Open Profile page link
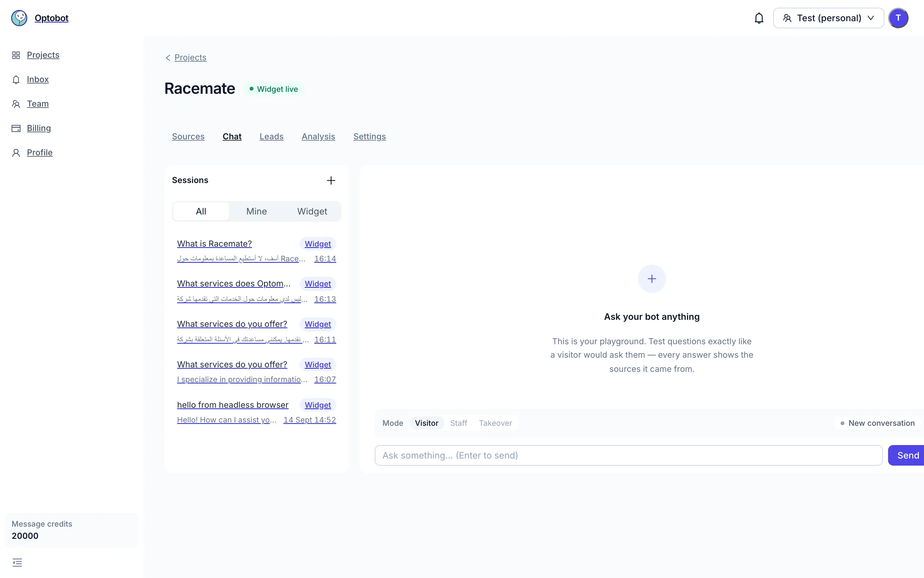Image resolution: width=924 pixels, height=578 pixels. point(40,153)
